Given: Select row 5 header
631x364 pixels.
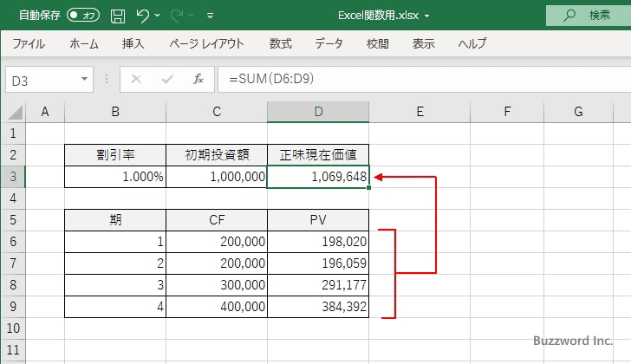Looking at the screenshot, I should coord(13,220).
